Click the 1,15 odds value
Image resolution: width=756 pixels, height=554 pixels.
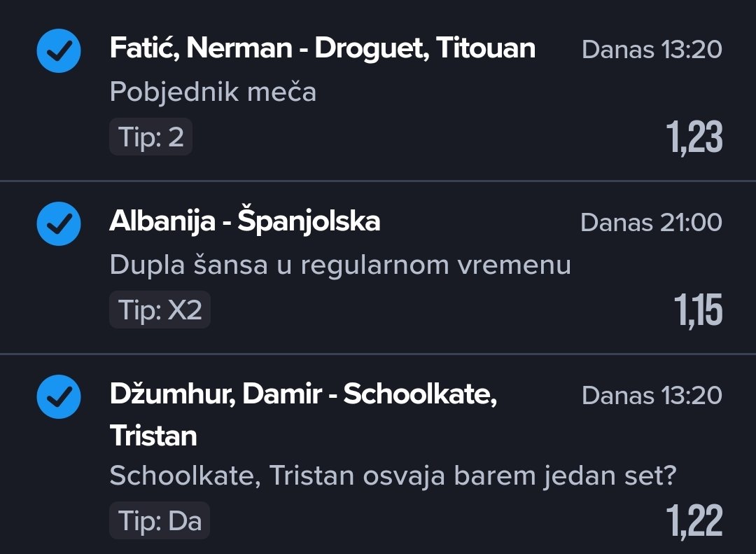pos(698,310)
